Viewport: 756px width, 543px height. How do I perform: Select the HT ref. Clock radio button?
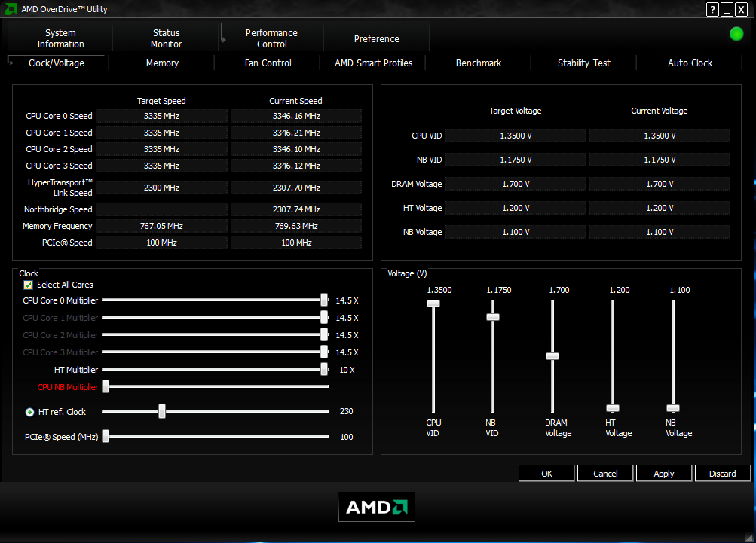click(x=30, y=412)
